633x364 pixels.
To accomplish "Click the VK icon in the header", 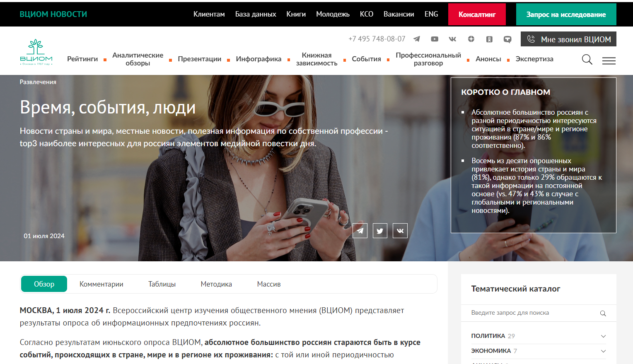I will (x=452, y=39).
